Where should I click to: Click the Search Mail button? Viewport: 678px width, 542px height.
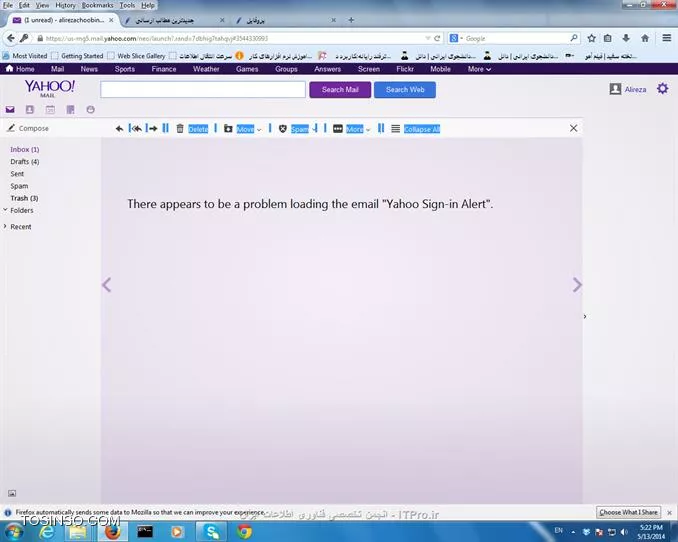(x=340, y=90)
